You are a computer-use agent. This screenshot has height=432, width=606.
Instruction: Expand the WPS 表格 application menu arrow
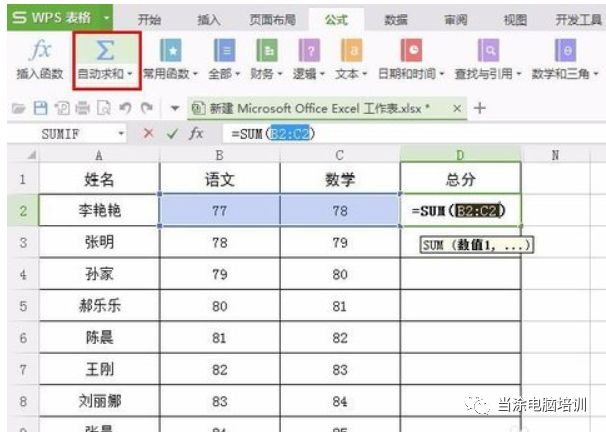pos(106,18)
